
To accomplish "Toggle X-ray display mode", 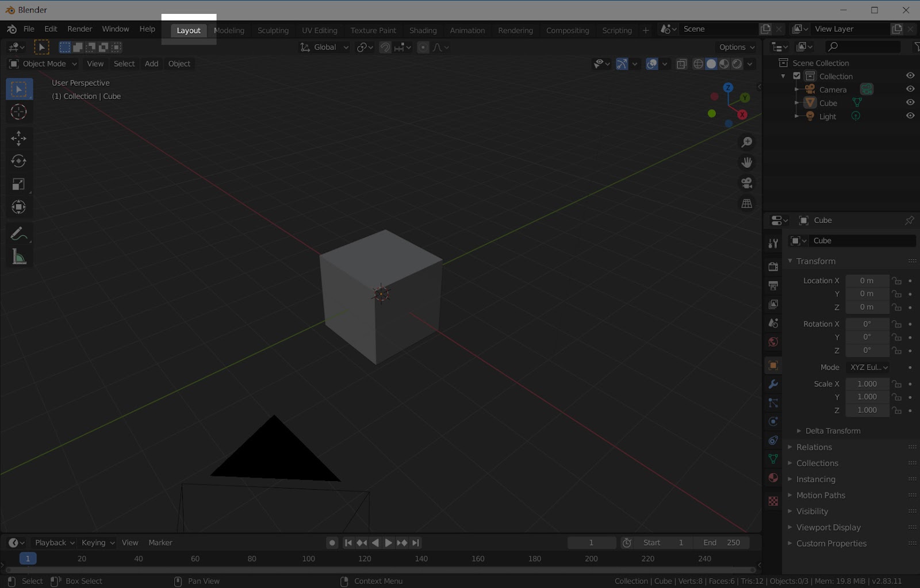I will coord(681,64).
